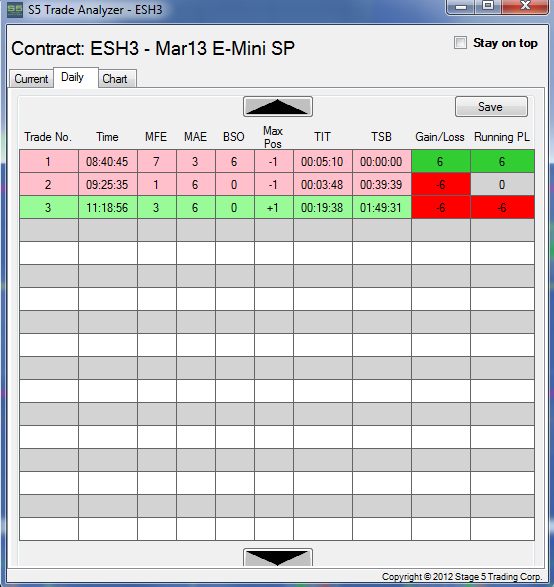Image resolution: width=554 pixels, height=587 pixels.
Task: Click the Contract ESH3 heading text
Action: point(153,49)
